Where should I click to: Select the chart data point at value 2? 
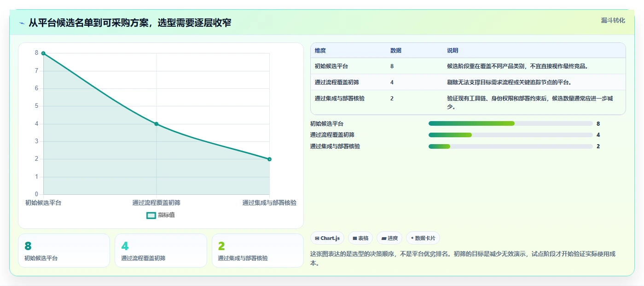point(269,159)
